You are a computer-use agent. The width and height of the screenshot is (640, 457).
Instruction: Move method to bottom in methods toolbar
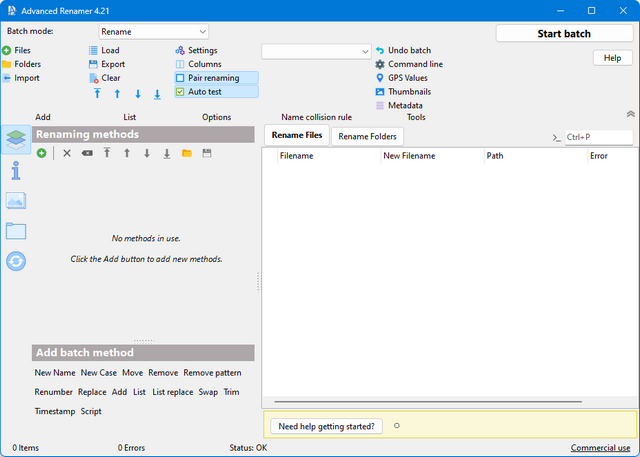(167, 153)
